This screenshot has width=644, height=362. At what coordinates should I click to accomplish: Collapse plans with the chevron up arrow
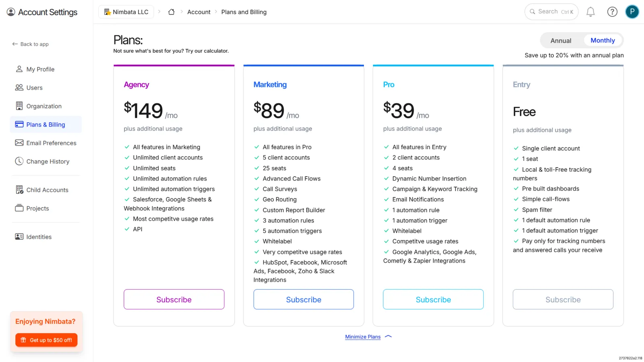388,337
